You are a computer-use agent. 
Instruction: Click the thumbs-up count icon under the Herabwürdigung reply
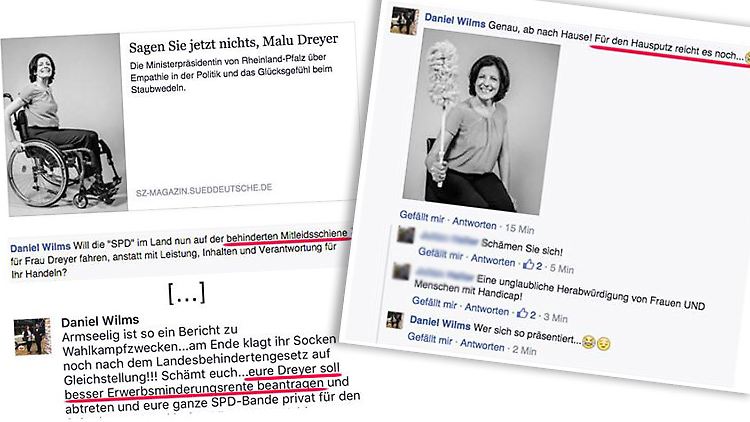tap(522, 313)
